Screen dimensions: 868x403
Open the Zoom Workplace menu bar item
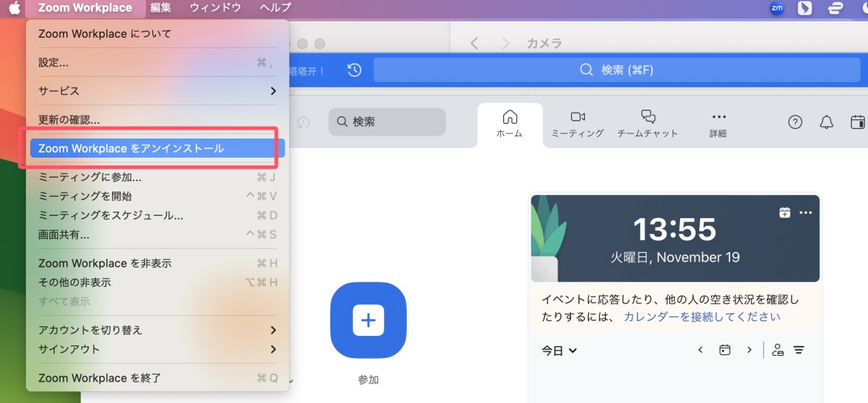coord(85,8)
